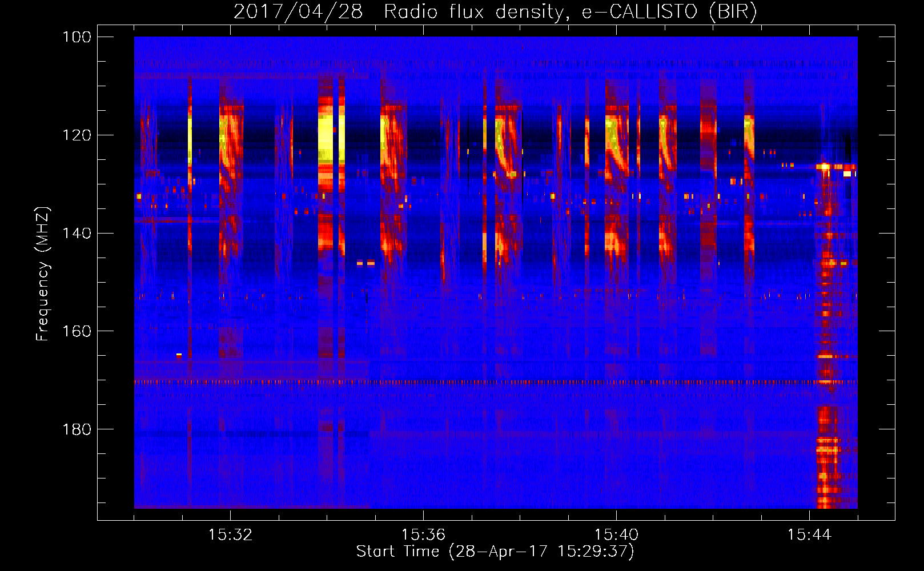The image size is (924, 571).
Task: Click the 15:36 time tick label
Action: (x=423, y=534)
